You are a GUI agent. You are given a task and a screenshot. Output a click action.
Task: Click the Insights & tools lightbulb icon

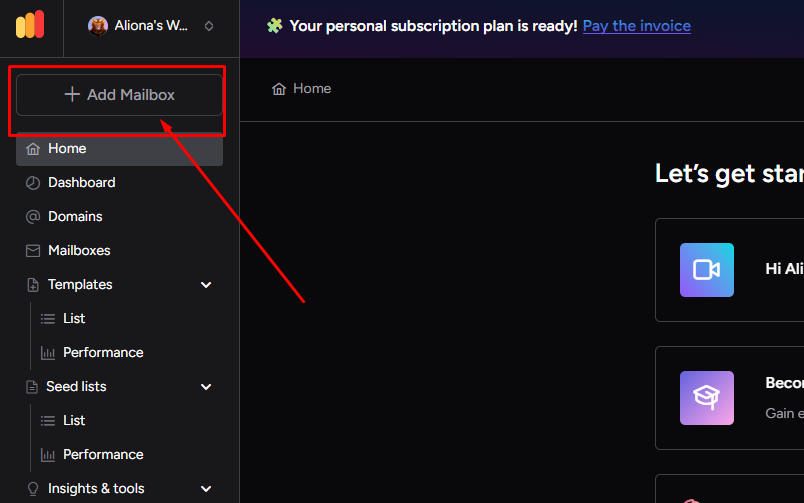32,489
